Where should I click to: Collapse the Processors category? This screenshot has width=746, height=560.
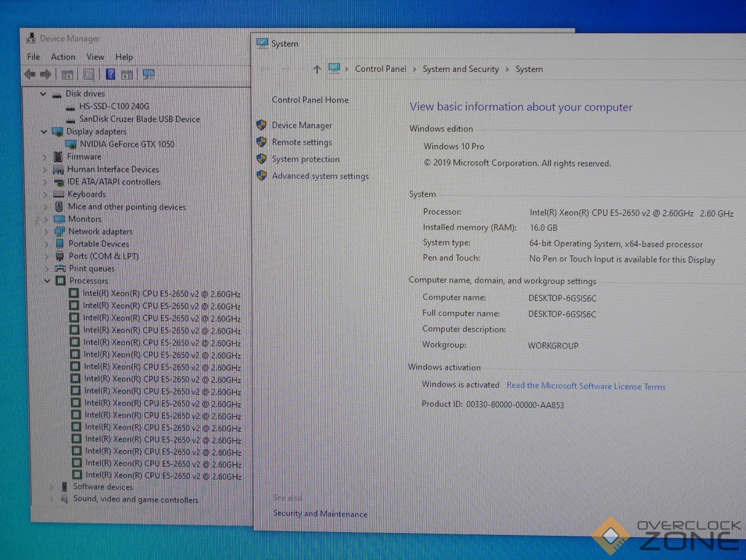pyautogui.click(x=47, y=281)
